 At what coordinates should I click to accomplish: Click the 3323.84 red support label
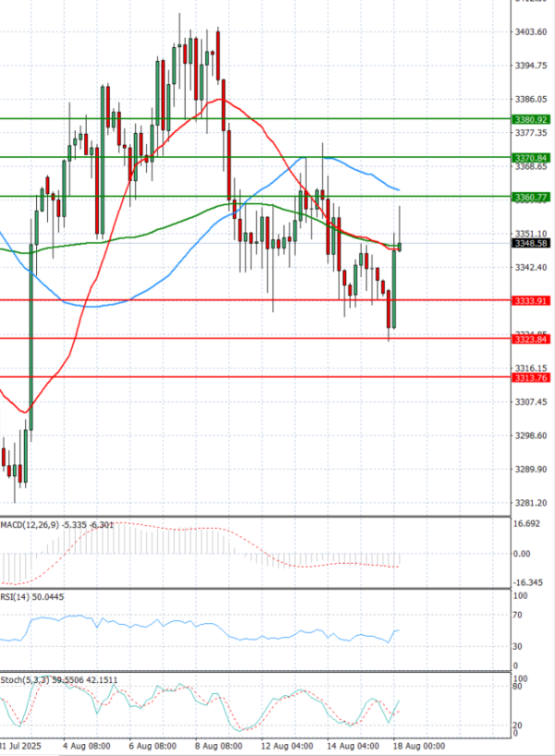[x=531, y=339]
